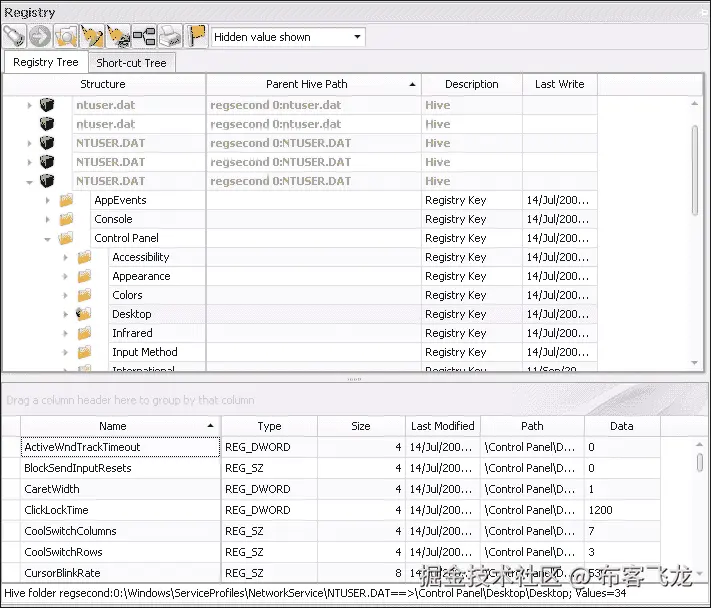
Task: Click the folder with binary digits icon
Action: click(x=118, y=36)
